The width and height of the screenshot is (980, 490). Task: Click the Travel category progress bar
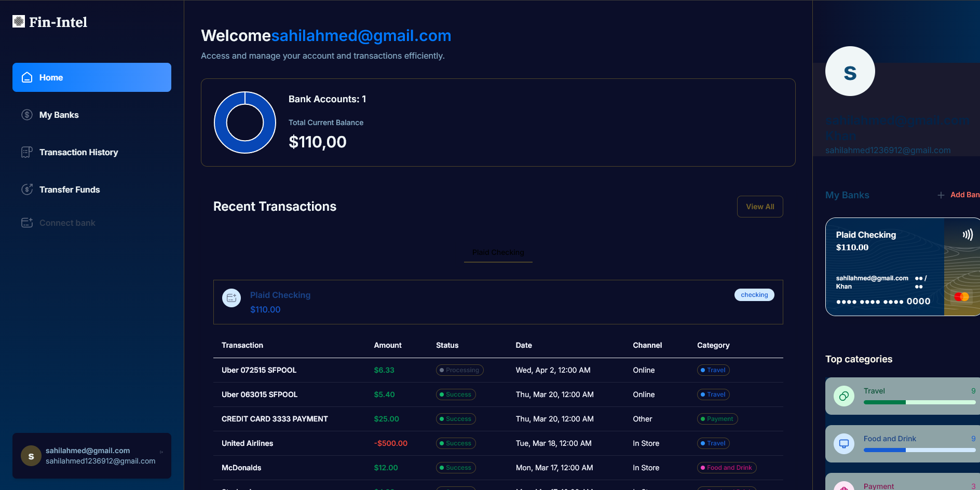[919, 402]
